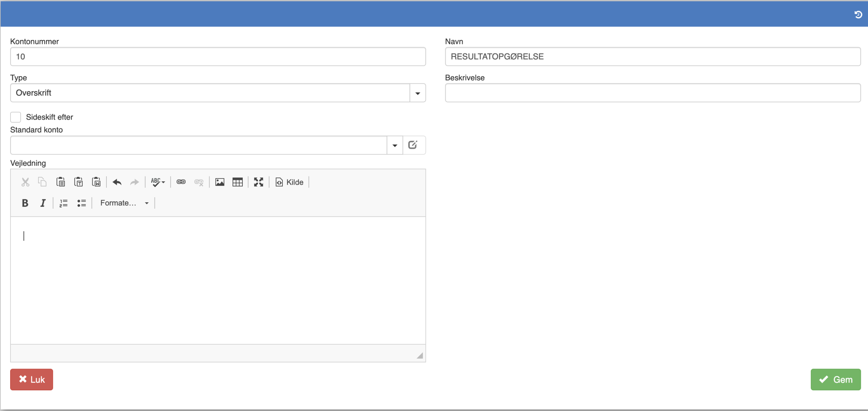Open spell check ABC dropdown menu

tap(158, 182)
